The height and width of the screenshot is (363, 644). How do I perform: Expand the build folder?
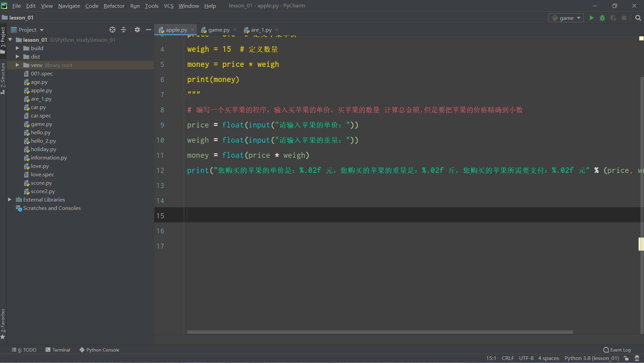[17, 48]
